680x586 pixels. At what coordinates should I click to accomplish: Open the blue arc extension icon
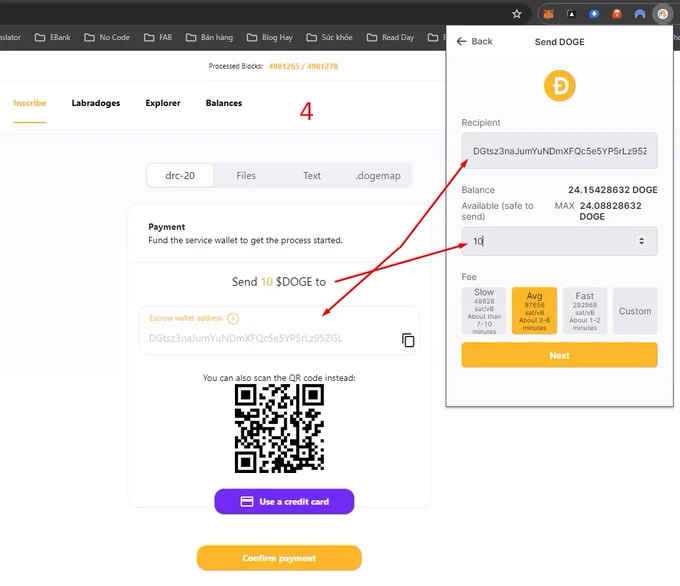point(640,14)
